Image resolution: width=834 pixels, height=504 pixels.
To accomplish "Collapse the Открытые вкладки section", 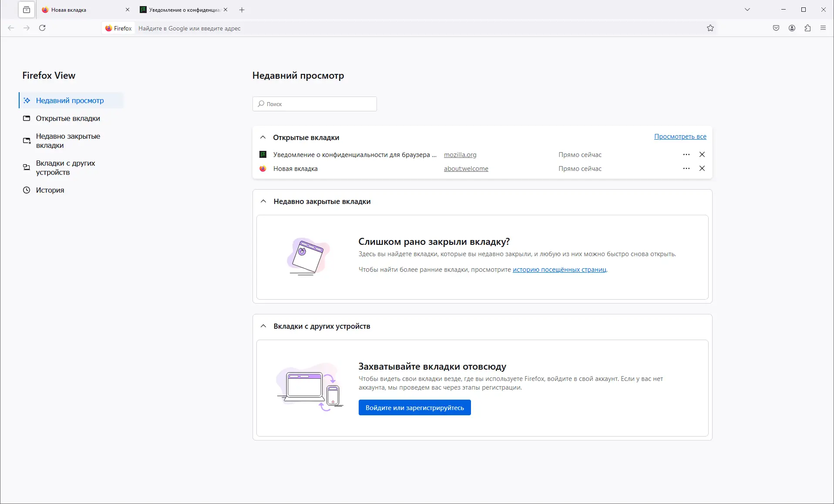I will tap(263, 137).
